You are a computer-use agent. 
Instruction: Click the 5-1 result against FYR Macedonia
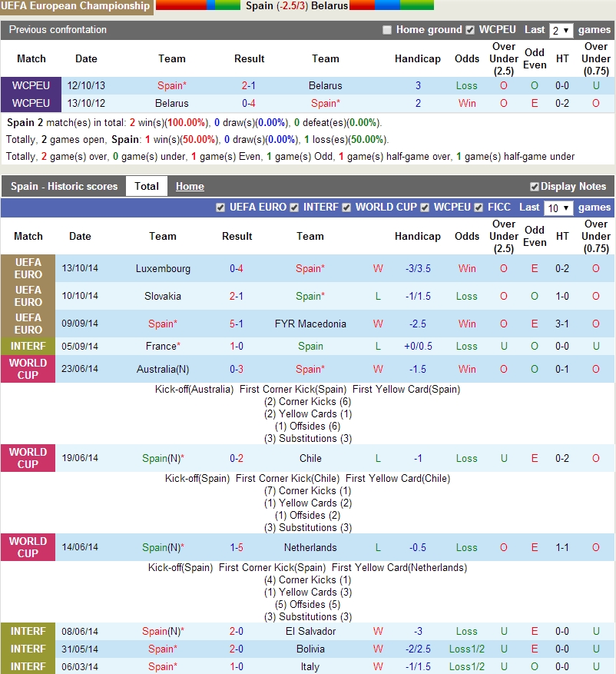pos(237,324)
